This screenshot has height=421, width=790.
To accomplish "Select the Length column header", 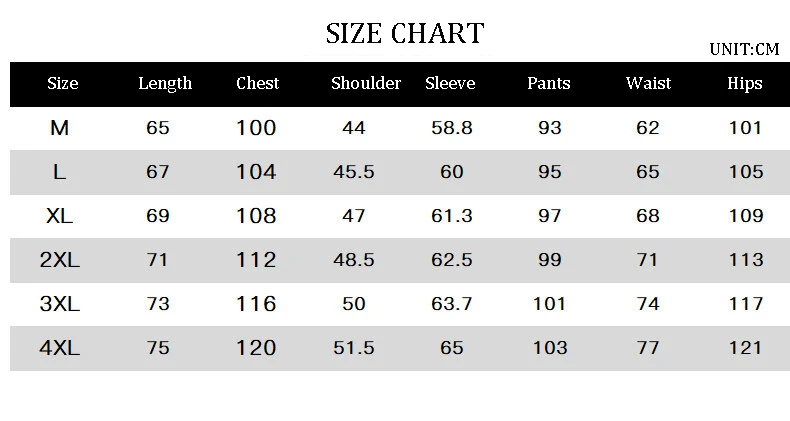I will point(165,84).
